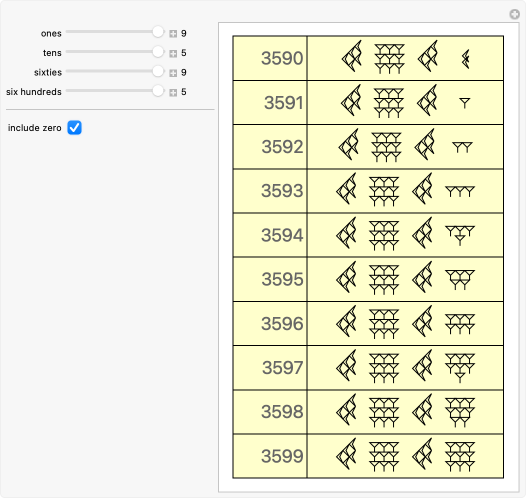Screen dimensions: 526x499
Task: Click the two-wedge ones glyph in row 3592
Action: [x=462, y=147]
